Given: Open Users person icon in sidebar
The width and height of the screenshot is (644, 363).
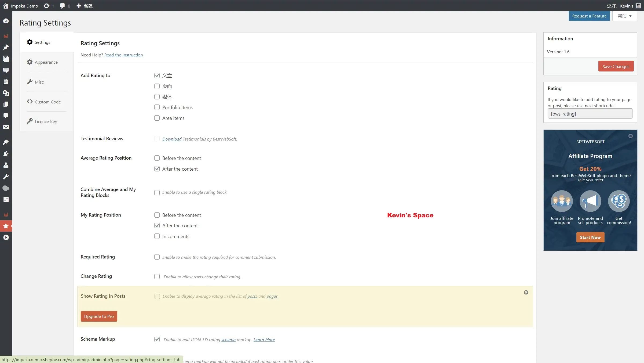Looking at the screenshot, I should pyautogui.click(x=6, y=165).
